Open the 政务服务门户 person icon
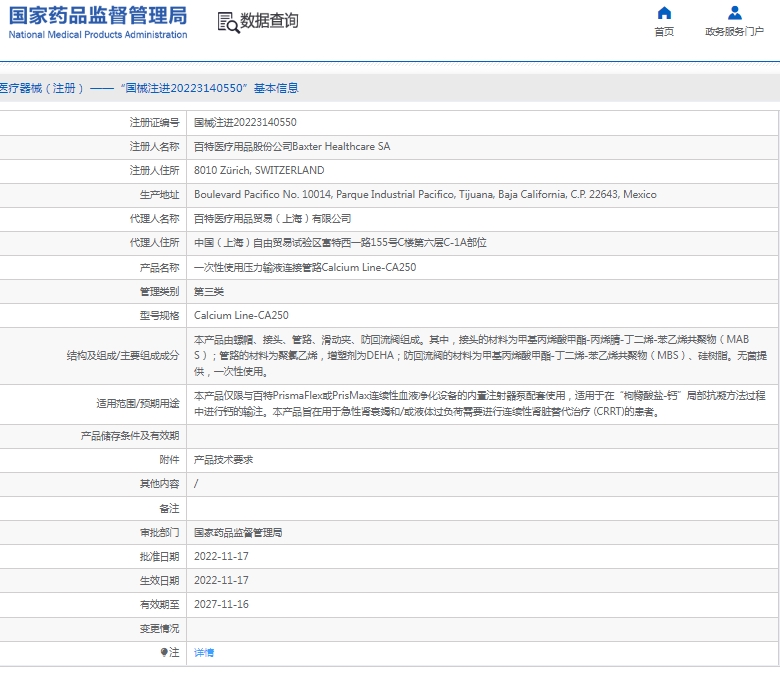Viewport: 780px width, 675px height. (735, 13)
